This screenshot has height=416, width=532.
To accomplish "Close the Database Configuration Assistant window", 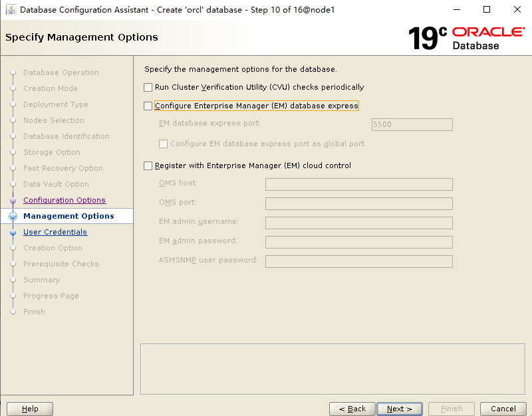I will coord(517,9).
